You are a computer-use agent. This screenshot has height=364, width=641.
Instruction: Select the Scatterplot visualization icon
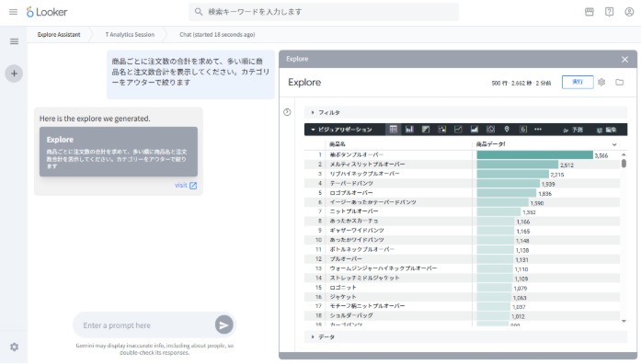[x=442, y=130]
